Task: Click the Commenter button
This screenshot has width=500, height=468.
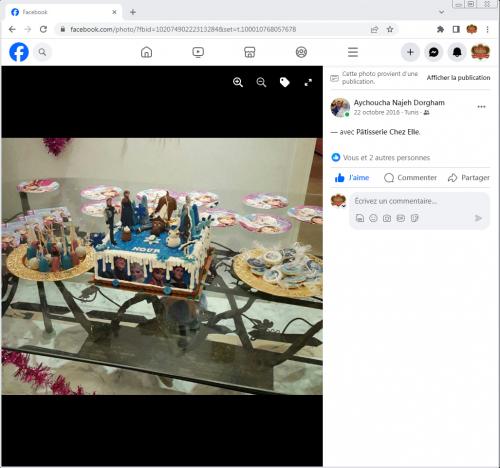Action: 410,178
